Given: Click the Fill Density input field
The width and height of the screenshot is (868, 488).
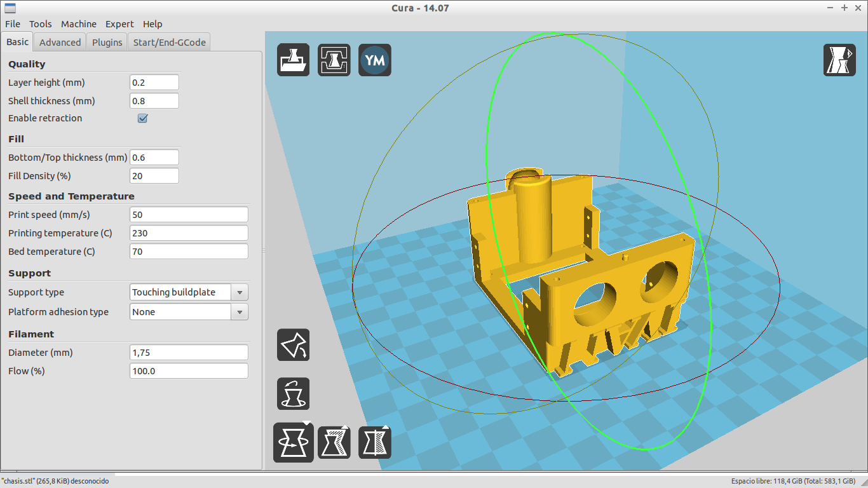Looking at the screenshot, I should [x=154, y=176].
